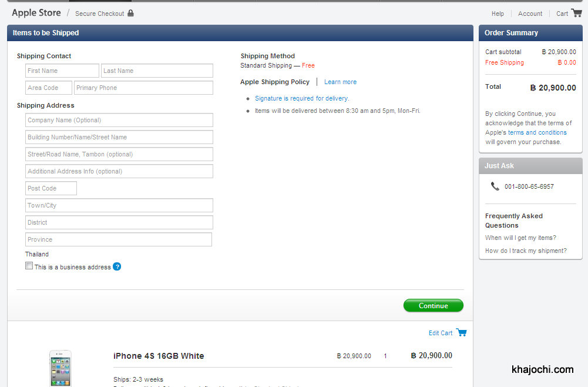Open the Account link in header
This screenshot has height=387, width=588.
530,14
